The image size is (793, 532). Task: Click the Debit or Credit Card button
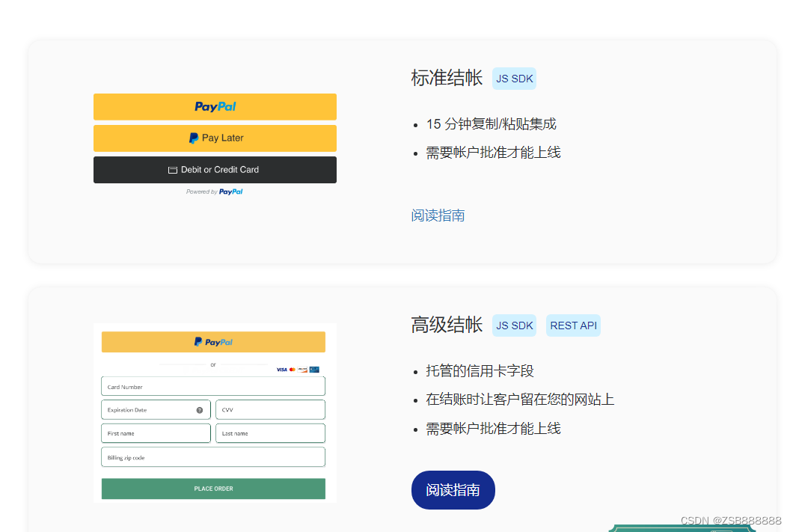coord(215,170)
